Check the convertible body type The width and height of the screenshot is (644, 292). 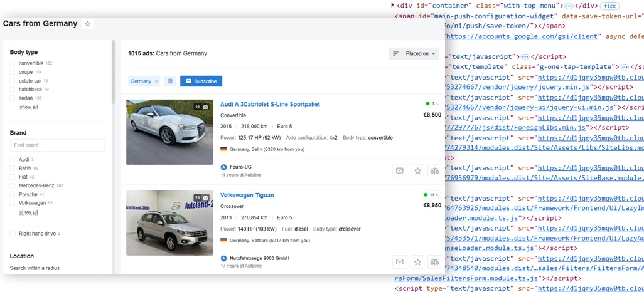[13, 63]
